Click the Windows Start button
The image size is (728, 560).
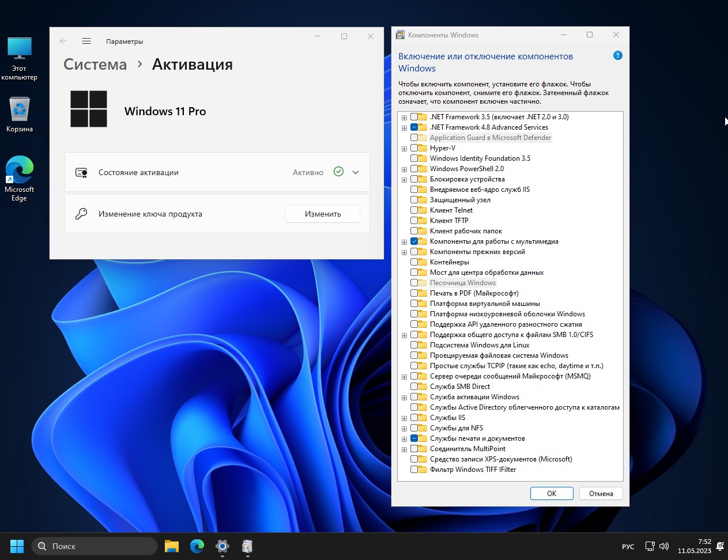point(17,546)
